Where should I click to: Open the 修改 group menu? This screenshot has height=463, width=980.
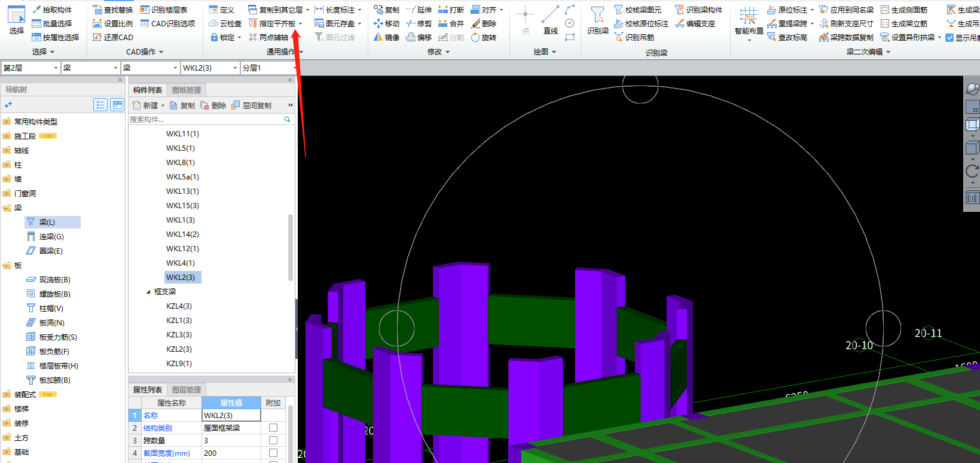438,52
